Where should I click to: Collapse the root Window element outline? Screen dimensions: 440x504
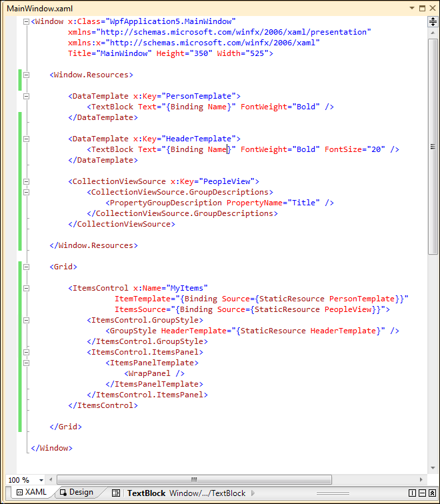[x=27, y=22]
